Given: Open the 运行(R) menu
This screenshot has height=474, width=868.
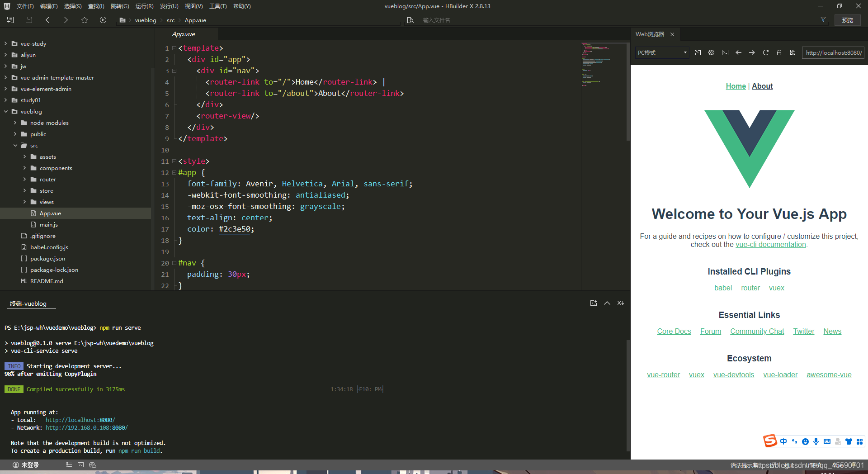Looking at the screenshot, I should click(x=144, y=6).
